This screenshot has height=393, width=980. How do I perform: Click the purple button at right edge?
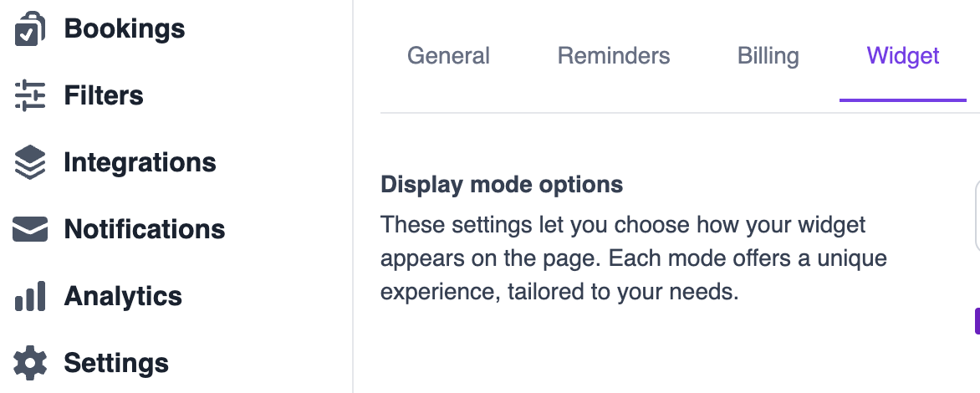tap(977, 321)
